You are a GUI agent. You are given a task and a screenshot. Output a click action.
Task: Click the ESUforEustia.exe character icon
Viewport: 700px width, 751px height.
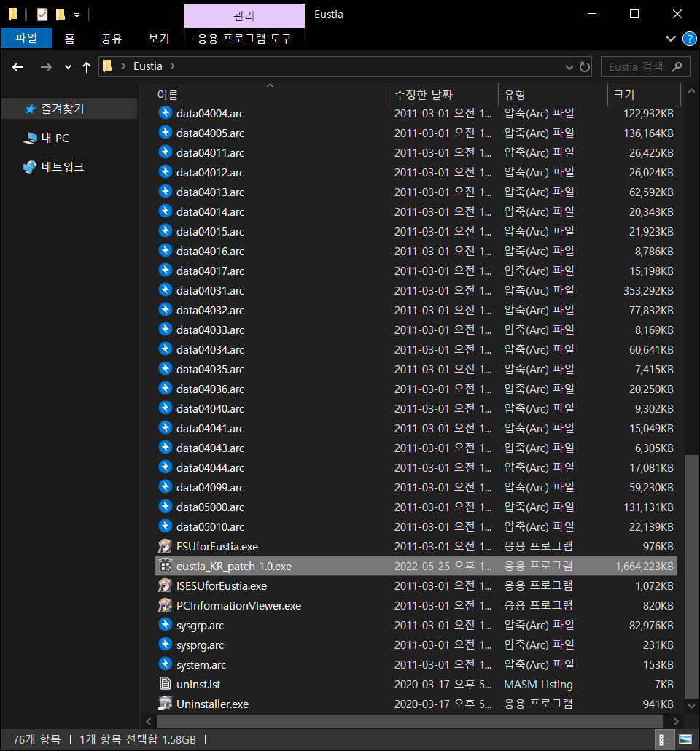[166, 546]
